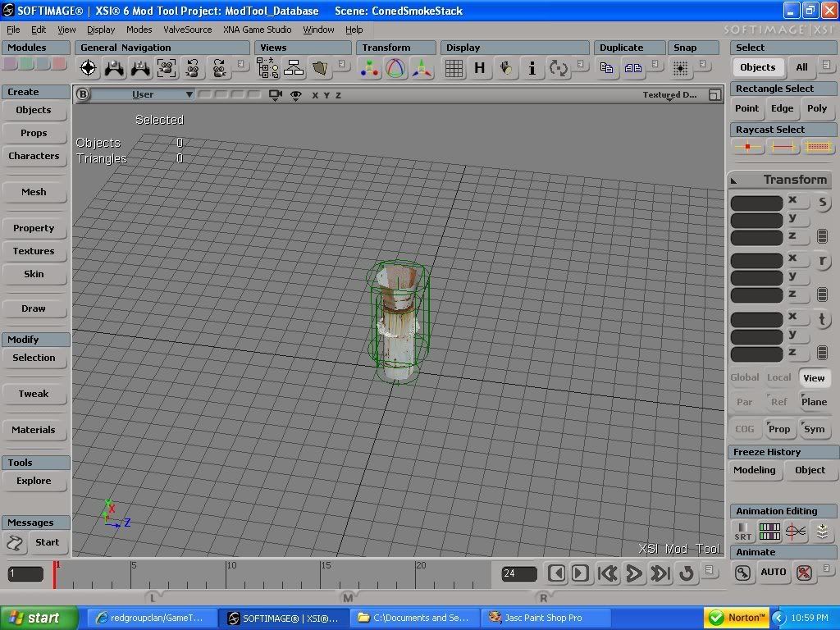Click the script editor icon beside Start

(x=15, y=543)
